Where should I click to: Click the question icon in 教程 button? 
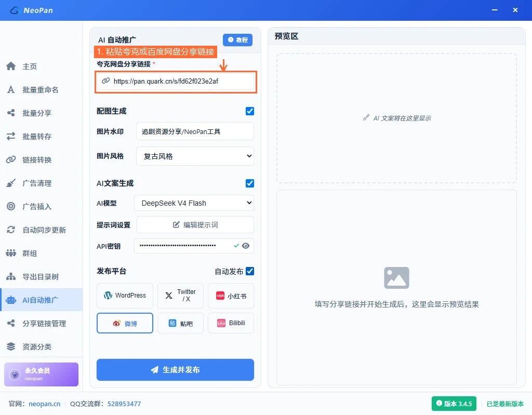point(231,39)
